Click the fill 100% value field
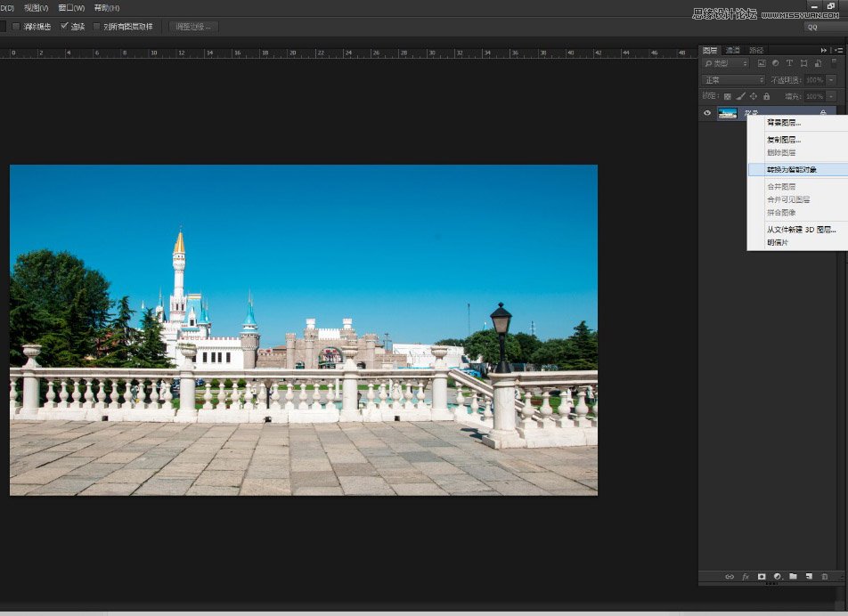848x616 pixels. pos(814,96)
